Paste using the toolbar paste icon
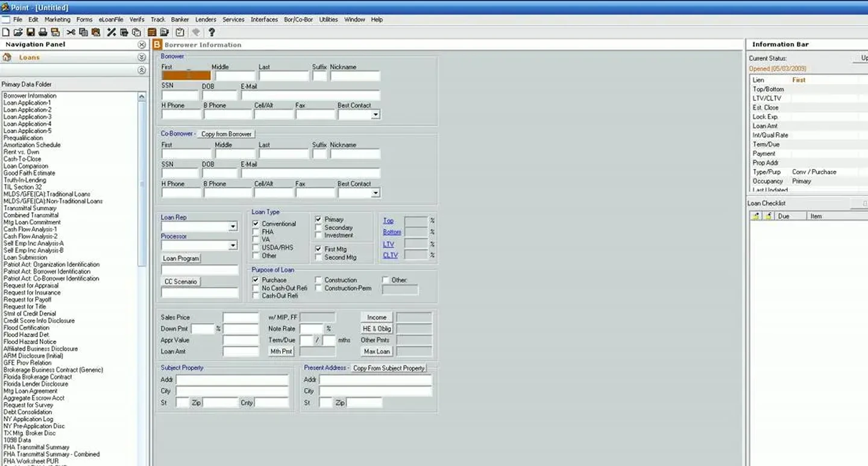 point(96,33)
